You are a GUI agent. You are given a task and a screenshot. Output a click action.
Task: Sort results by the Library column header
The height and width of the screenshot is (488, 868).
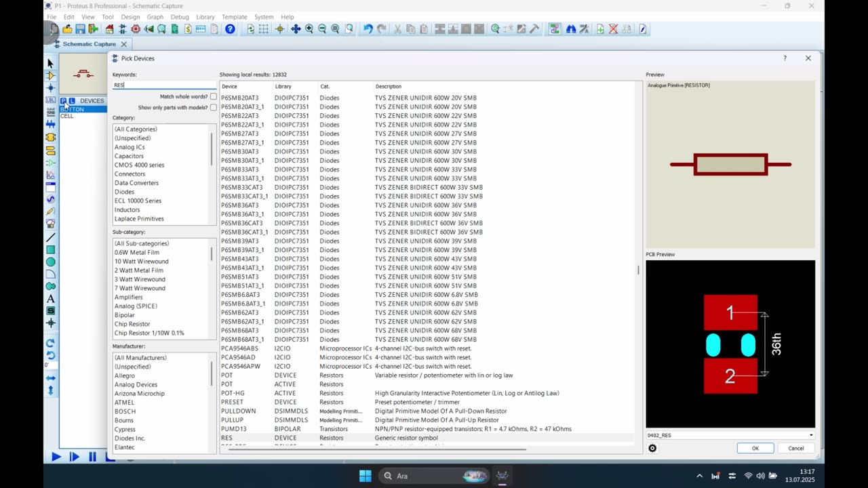(295, 87)
